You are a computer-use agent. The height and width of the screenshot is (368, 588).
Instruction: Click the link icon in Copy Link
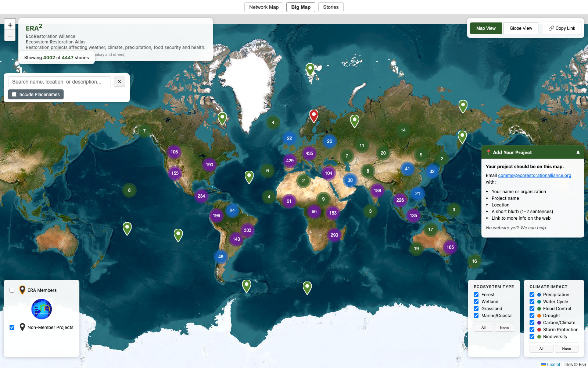coord(551,28)
